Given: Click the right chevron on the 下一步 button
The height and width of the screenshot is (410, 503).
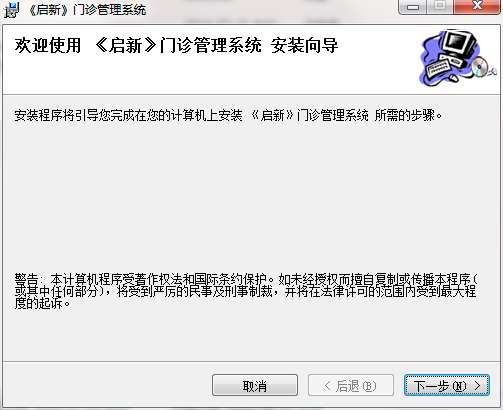Looking at the screenshot, I should pyautogui.click(x=477, y=386).
